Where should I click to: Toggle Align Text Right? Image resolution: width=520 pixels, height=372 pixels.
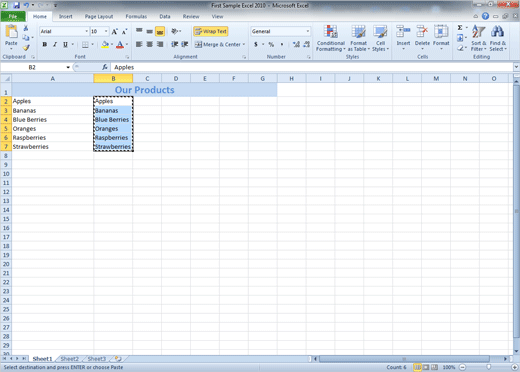(x=160, y=44)
